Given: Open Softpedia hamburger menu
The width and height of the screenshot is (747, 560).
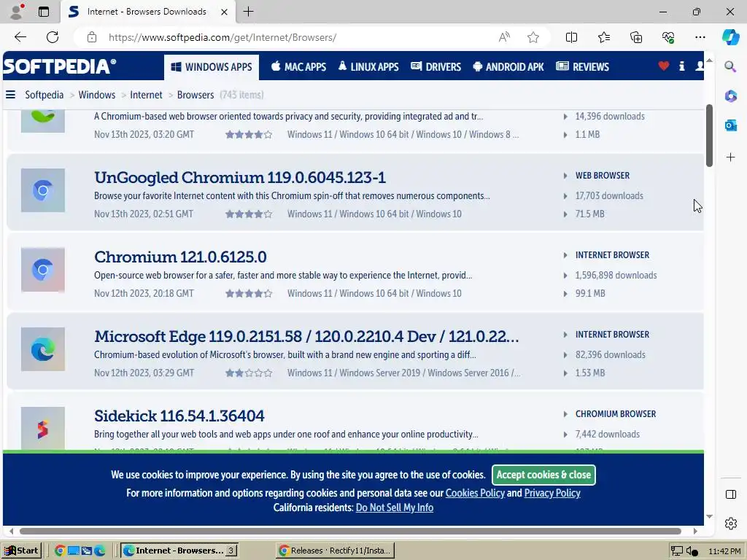Looking at the screenshot, I should tap(10, 95).
